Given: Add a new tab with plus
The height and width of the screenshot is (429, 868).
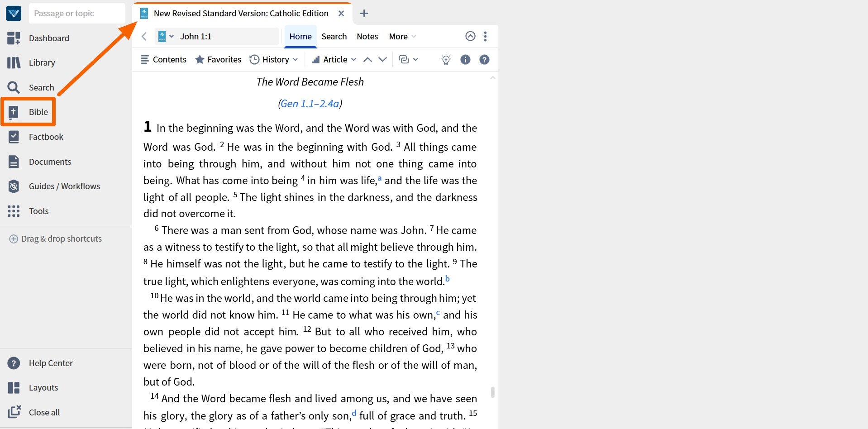Looking at the screenshot, I should 364,14.
